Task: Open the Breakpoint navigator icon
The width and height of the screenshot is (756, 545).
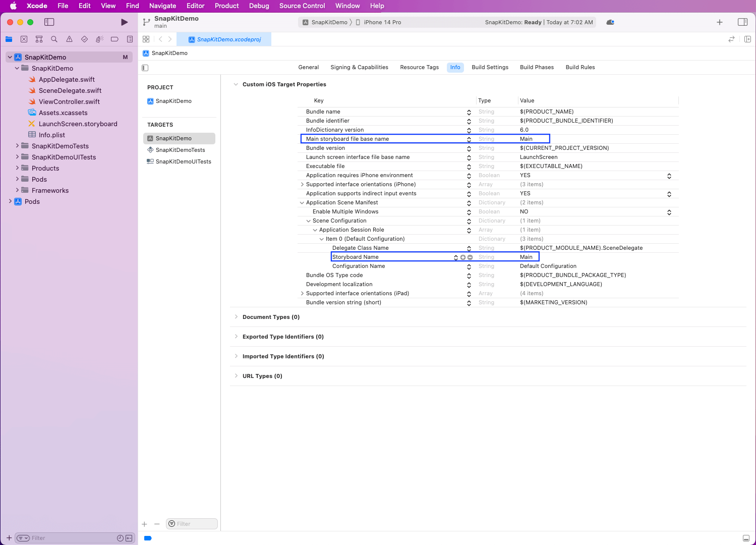Action: [x=114, y=39]
